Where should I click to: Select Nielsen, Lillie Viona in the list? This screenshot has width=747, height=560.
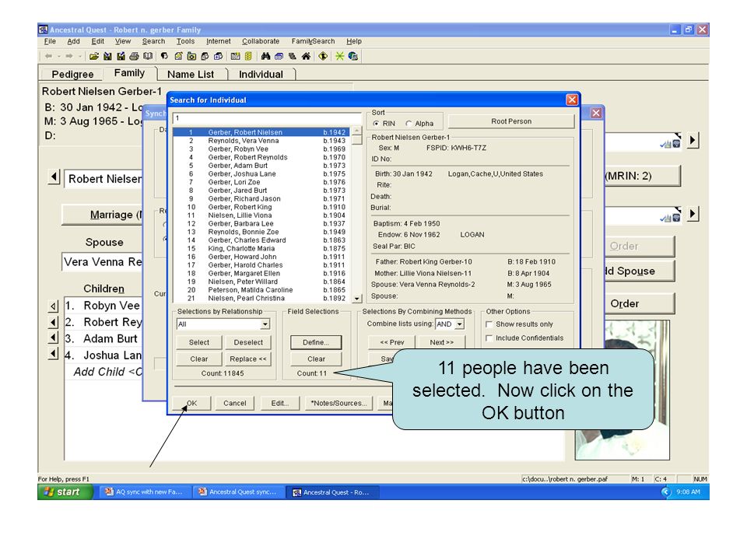(261, 215)
